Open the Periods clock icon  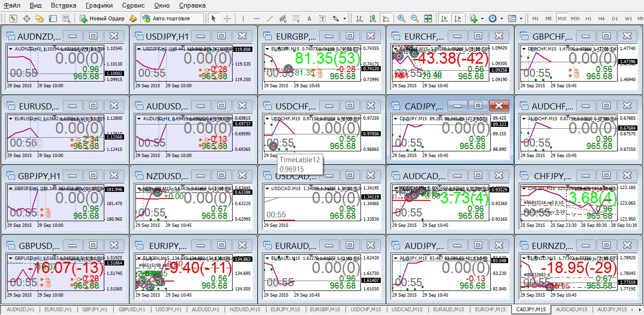pos(493,18)
